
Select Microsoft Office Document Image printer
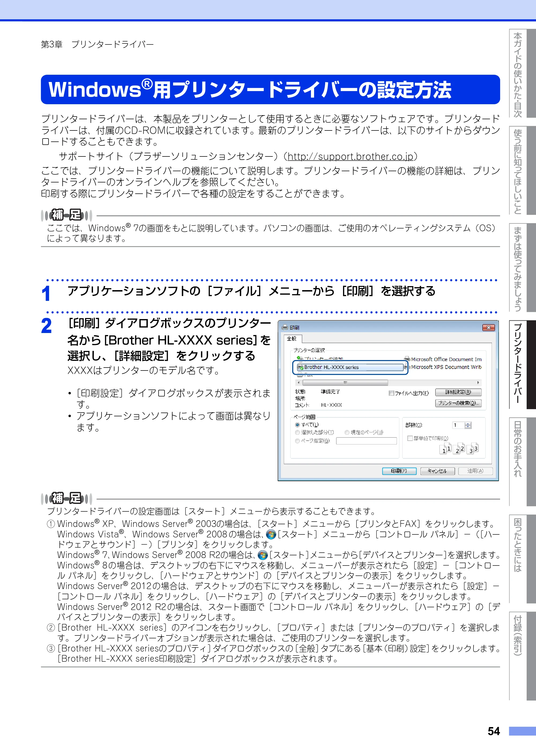point(443,359)
